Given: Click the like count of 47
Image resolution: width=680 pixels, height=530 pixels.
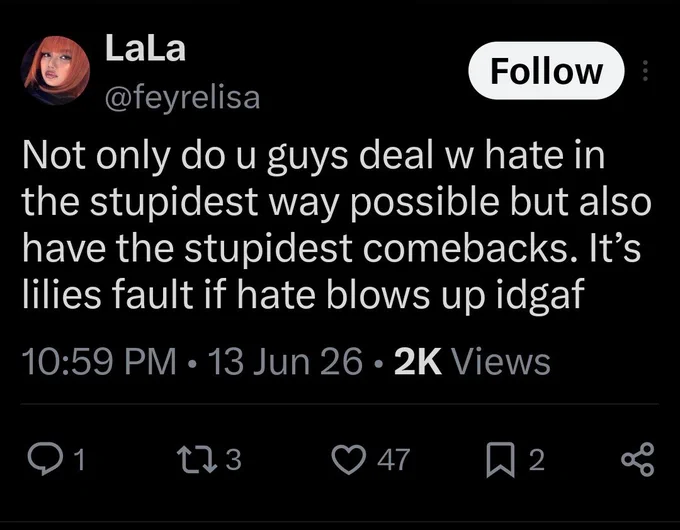Looking at the screenshot, I should coord(393,460).
